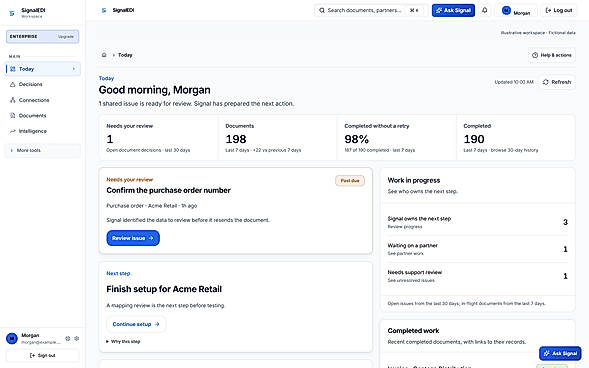589x368 pixels.
Task: Expand the Why this step disclosure
Action: (123, 341)
